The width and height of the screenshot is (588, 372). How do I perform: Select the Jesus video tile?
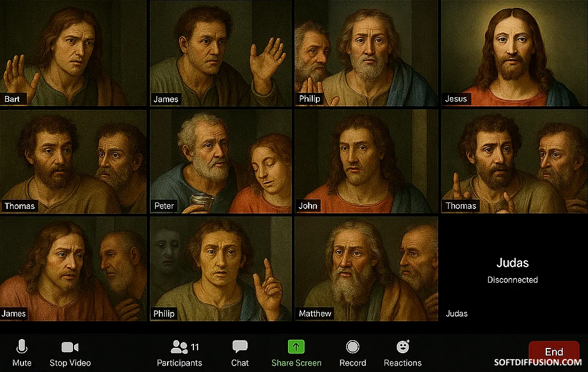pos(514,53)
